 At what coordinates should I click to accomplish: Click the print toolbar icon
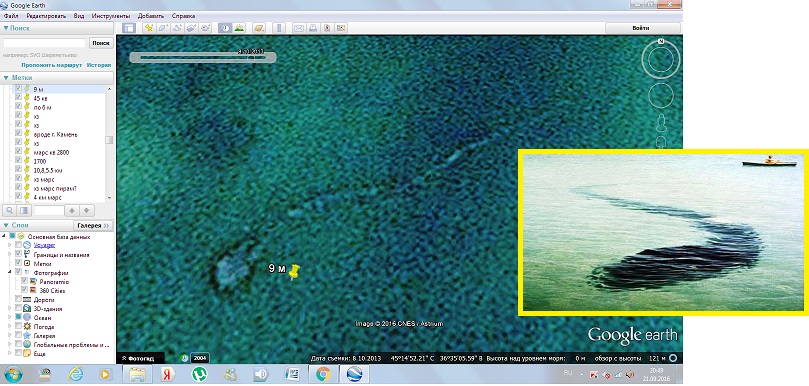(313, 28)
